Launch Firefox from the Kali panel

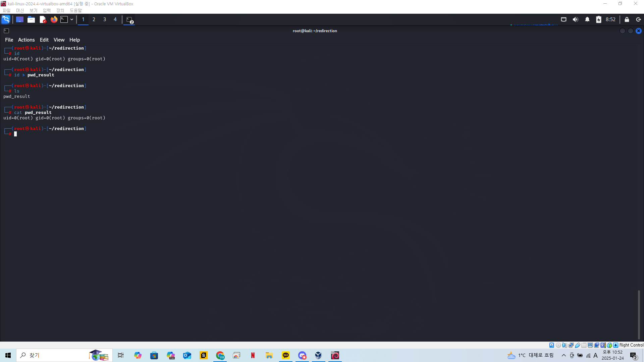click(x=54, y=19)
